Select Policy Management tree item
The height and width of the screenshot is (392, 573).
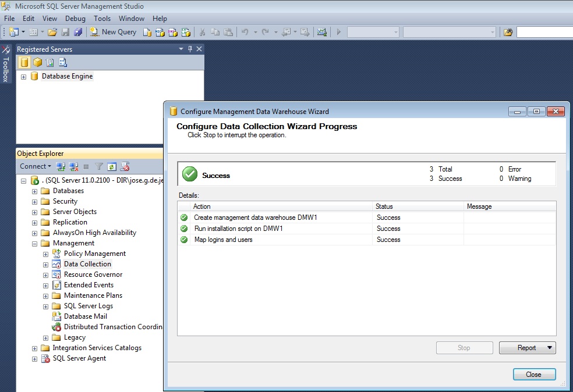tap(95, 254)
